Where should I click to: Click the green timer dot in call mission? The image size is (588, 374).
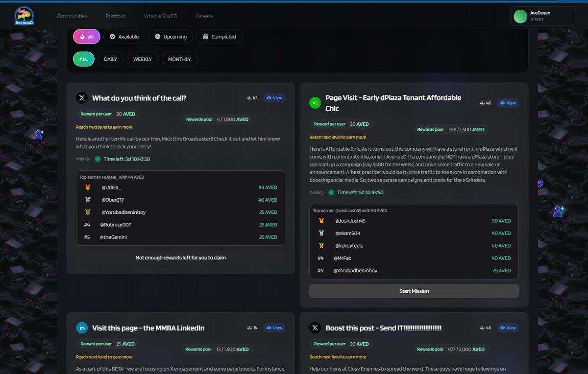(x=98, y=159)
